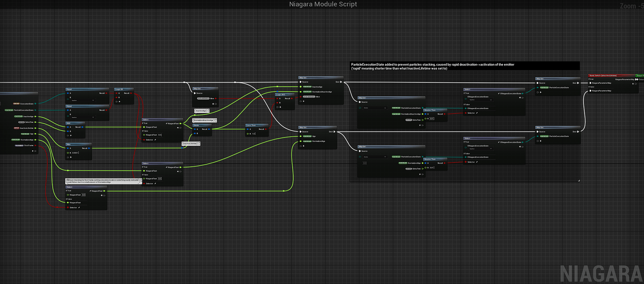Screen dimensions: 644x284
Task: Click the Dest output pin on the Age Map Set node
Action: (334, 132)
